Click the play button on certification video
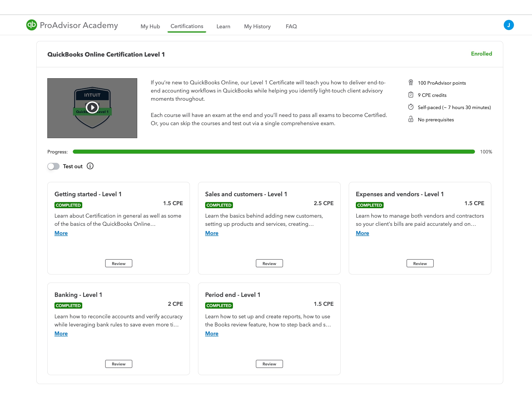Viewport: 532px width, 396px height. click(x=92, y=108)
